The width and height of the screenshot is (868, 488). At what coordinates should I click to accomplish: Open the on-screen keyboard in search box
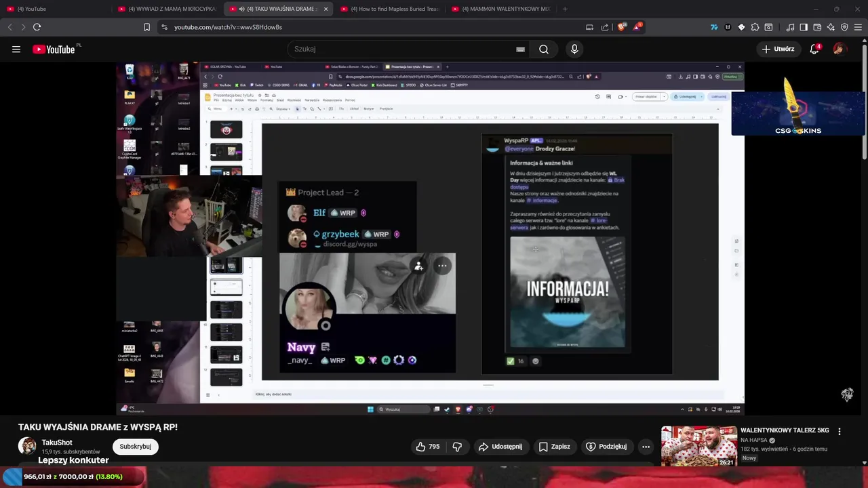tap(520, 49)
